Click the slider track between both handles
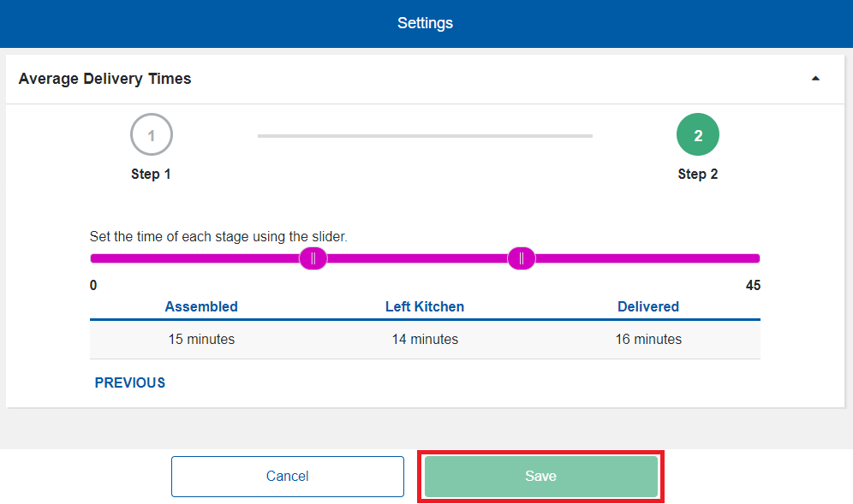Viewport: 853px width, 504px height. click(417, 258)
